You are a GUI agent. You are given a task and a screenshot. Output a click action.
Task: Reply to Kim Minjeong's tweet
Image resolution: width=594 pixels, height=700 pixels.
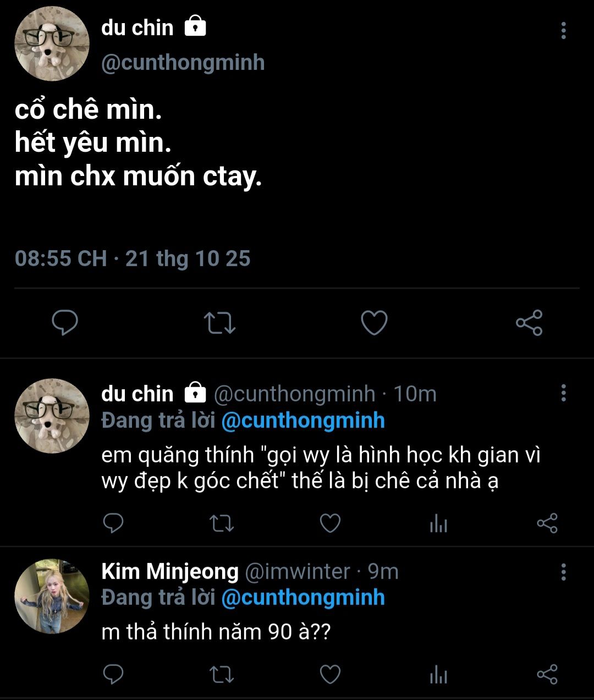click(x=113, y=674)
